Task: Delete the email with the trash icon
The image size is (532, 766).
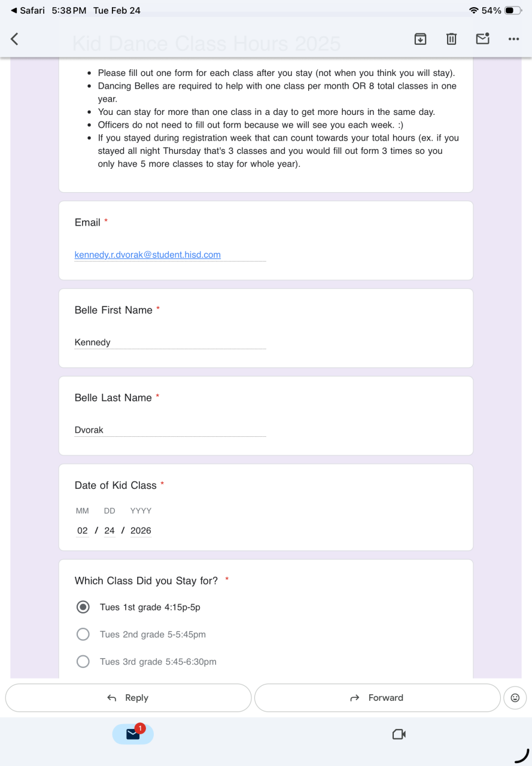Action: click(x=451, y=39)
